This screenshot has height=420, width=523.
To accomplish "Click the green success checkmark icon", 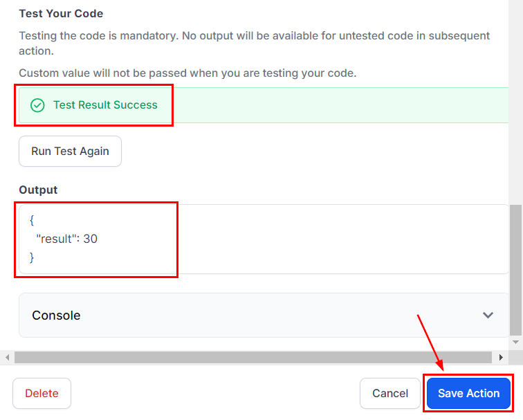I will [37, 105].
